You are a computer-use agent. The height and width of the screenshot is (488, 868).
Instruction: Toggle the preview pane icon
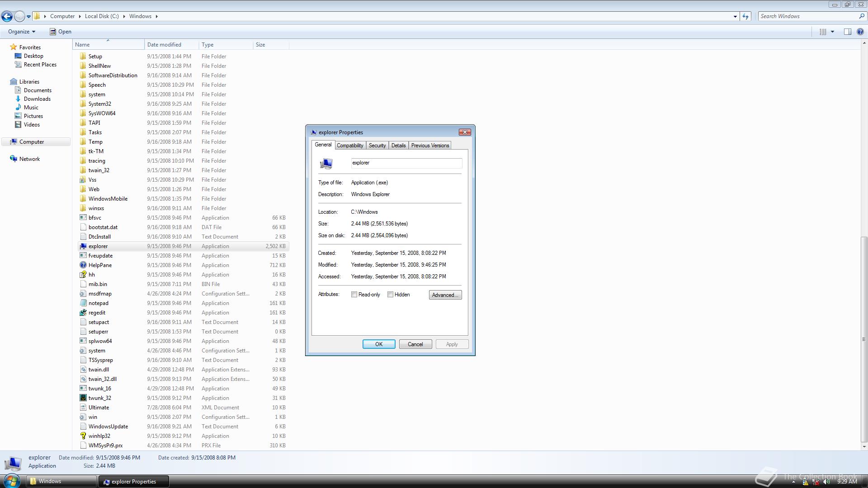[x=847, y=32]
